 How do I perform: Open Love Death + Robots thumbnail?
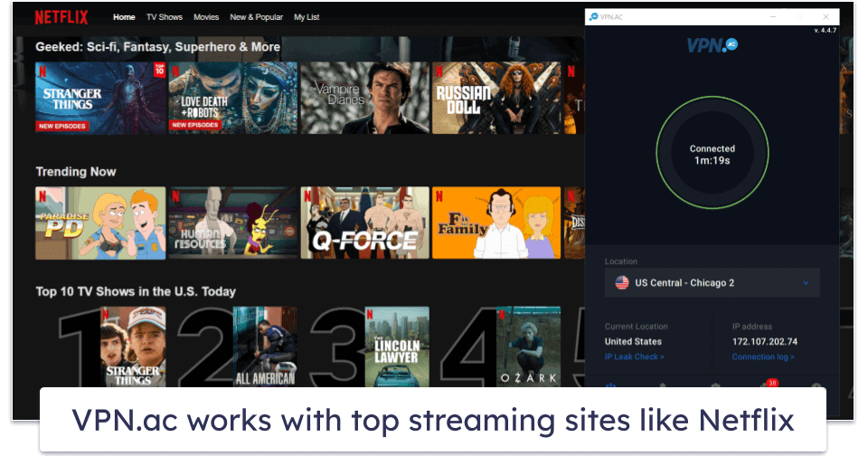tap(232, 98)
